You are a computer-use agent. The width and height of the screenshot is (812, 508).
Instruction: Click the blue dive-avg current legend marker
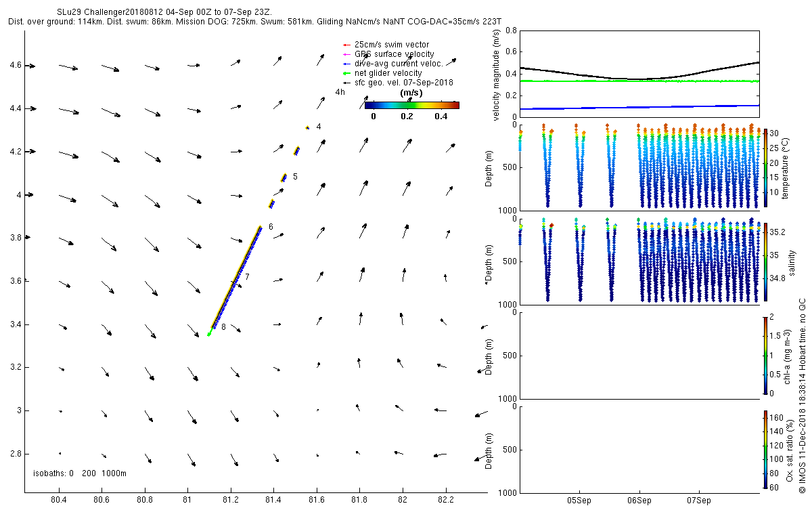pos(346,64)
